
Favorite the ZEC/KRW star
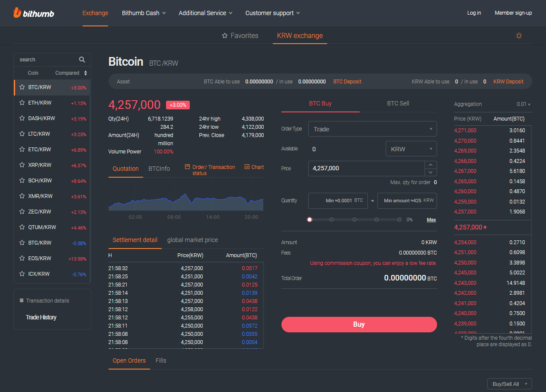click(x=22, y=212)
